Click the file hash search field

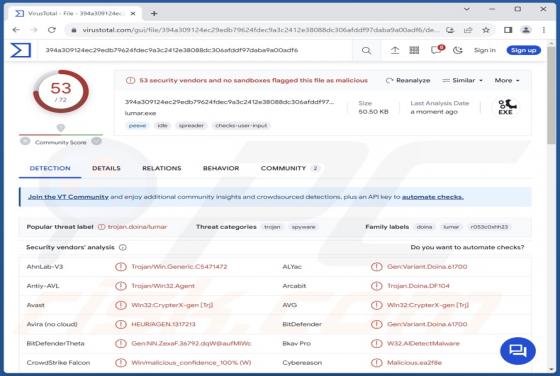coord(195,50)
